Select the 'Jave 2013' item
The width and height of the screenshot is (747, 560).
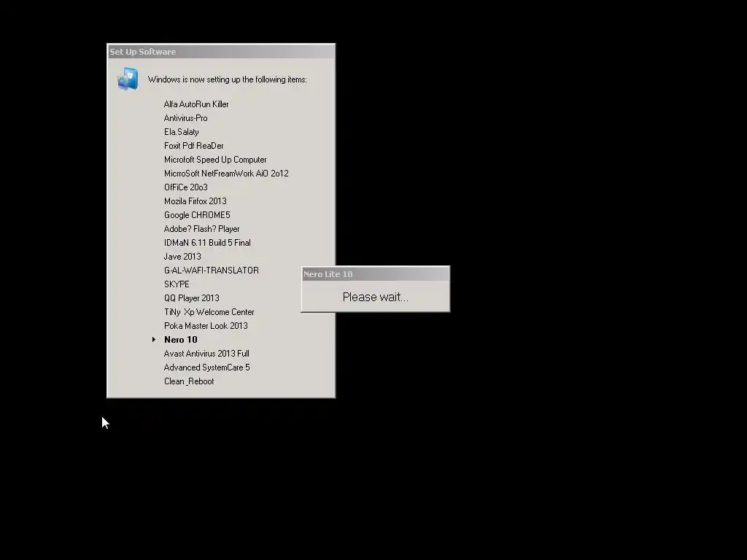[182, 257]
